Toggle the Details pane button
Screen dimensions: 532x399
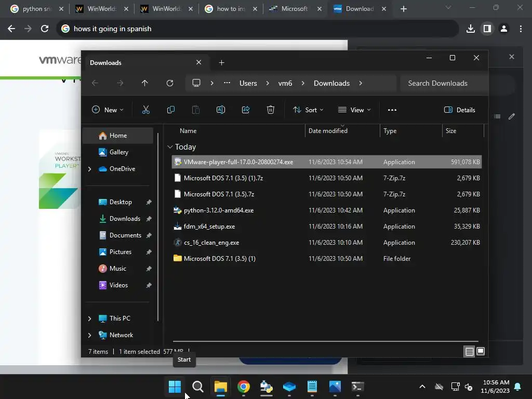click(460, 110)
